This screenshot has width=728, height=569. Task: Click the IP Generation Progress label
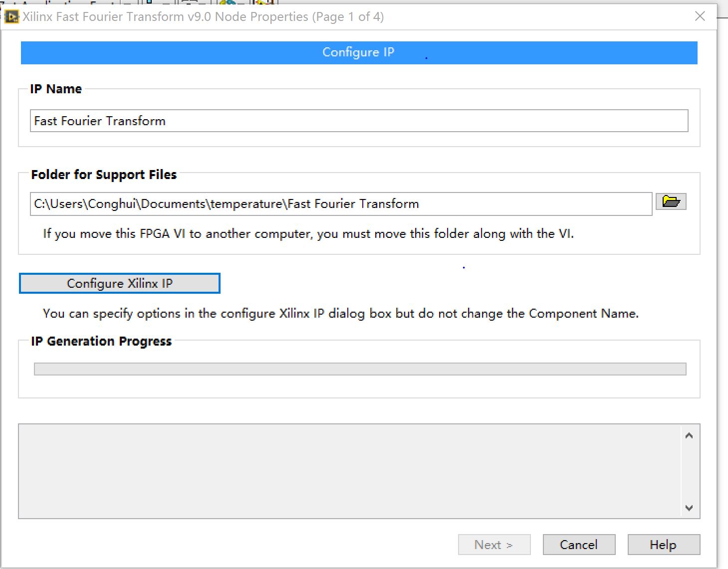(101, 341)
